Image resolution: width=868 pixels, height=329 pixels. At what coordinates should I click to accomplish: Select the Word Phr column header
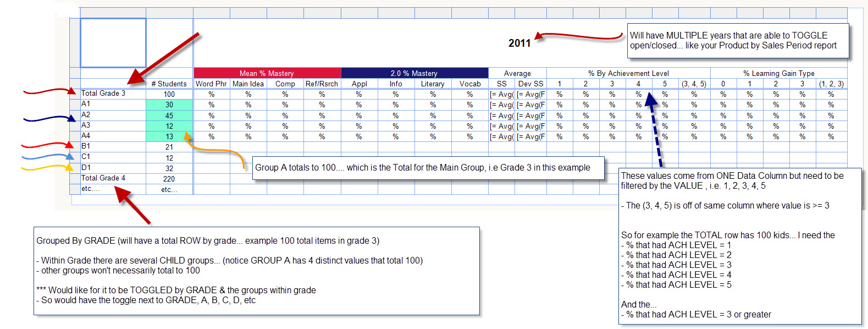(211, 84)
